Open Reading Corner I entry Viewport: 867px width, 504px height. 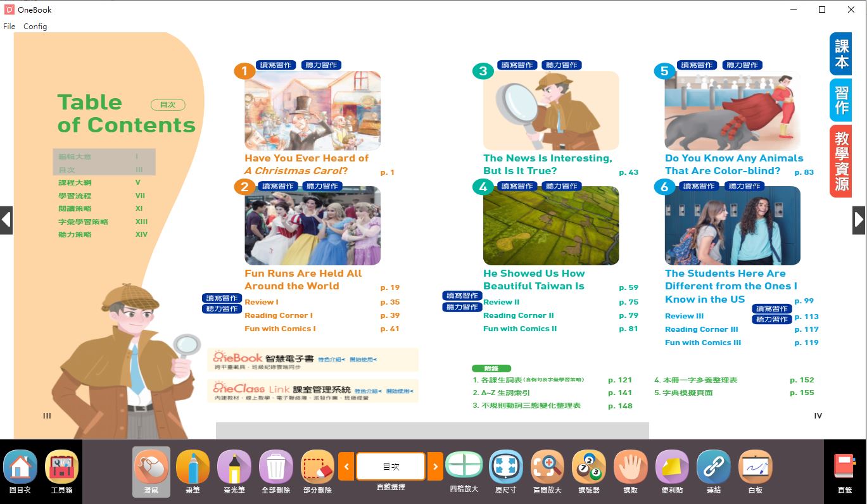[x=279, y=315]
